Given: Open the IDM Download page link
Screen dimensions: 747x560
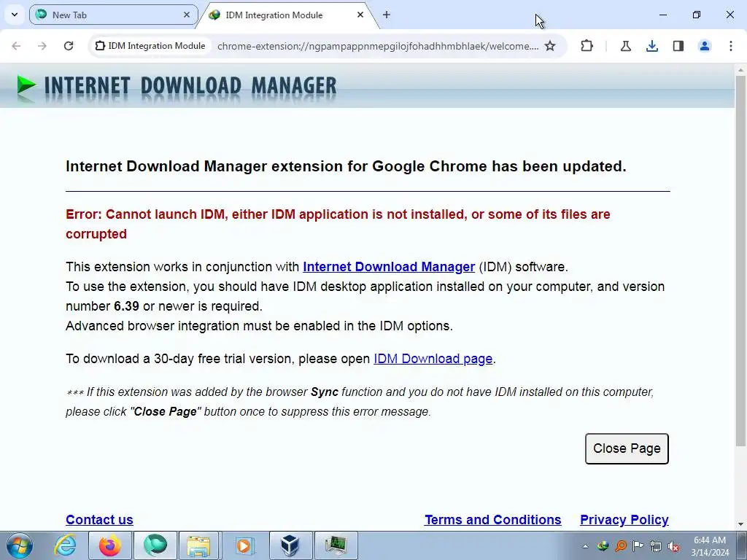Looking at the screenshot, I should [x=433, y=359].
